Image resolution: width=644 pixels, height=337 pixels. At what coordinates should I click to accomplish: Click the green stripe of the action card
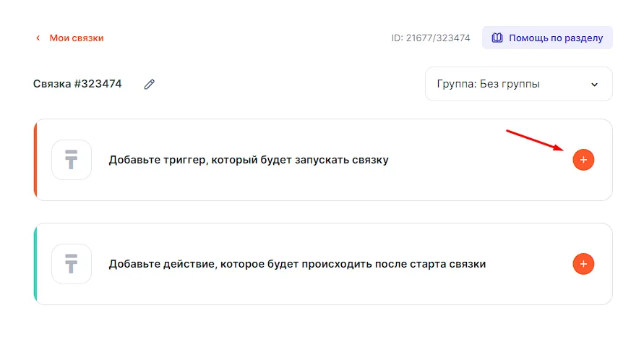point(35,264)
